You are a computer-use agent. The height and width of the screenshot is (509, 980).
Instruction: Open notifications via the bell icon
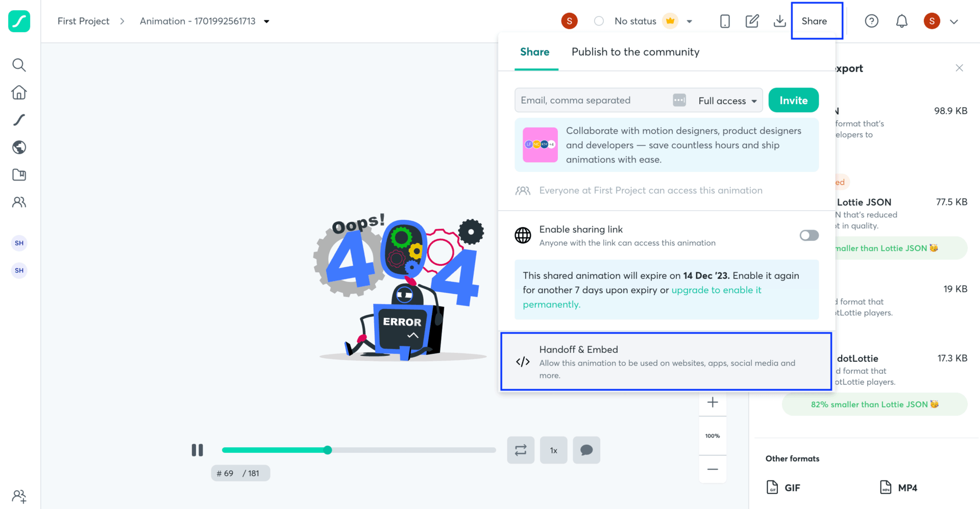(901, 21)
